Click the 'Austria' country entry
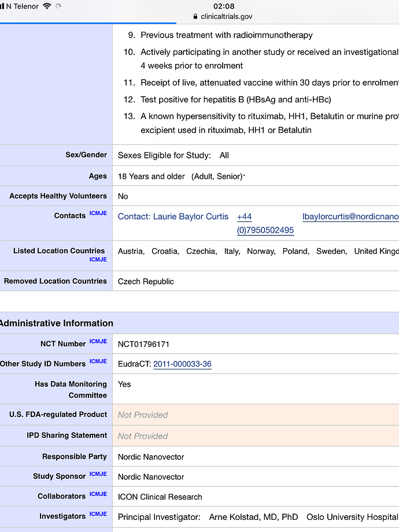The width and height of the screenshot is (399, 532). click(x=131, y=251)
